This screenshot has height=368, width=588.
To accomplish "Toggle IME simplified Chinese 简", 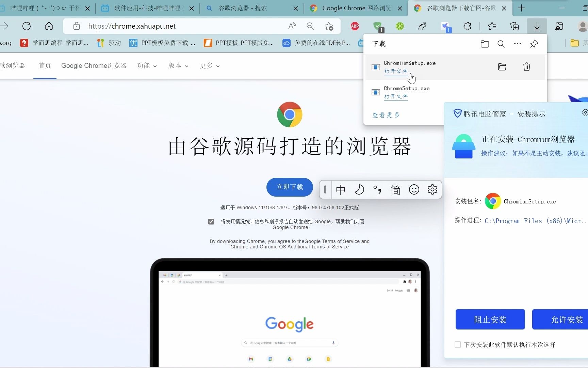I will coord(395,189).
